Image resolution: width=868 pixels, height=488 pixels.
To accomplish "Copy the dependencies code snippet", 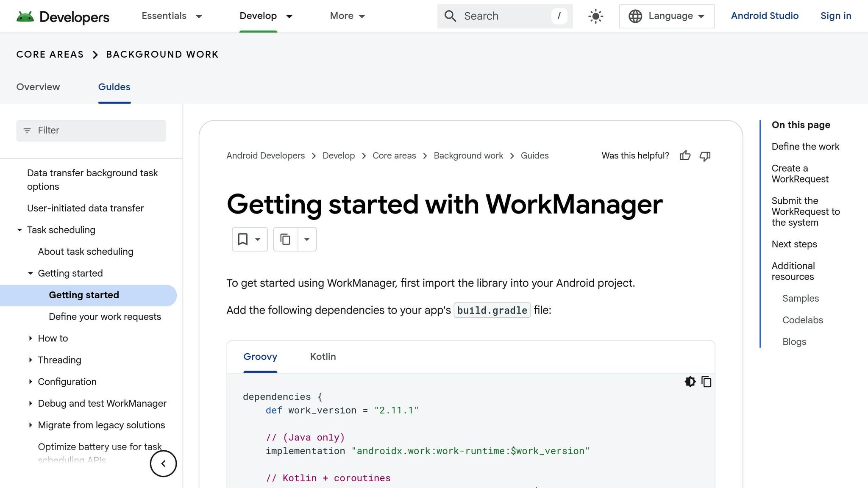I will pyautogui.click(x=707, y=382).
